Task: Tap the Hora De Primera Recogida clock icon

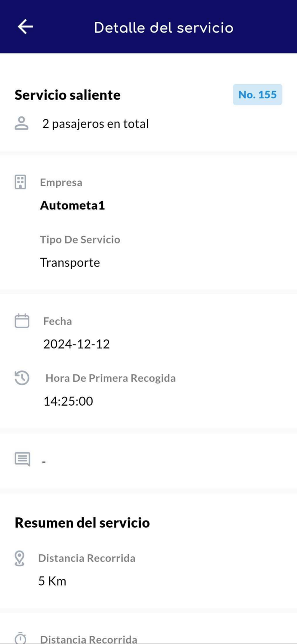Action: tap(21, 378)
